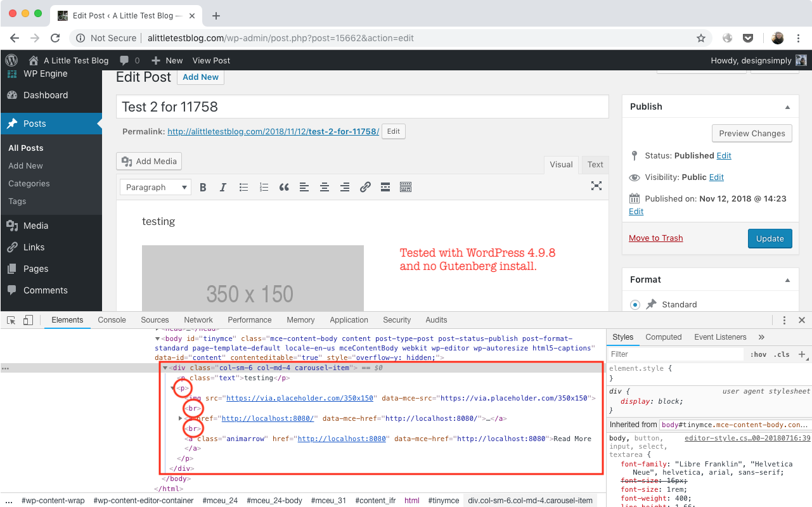Toggle :hov element state in Styles

point(758,354)
